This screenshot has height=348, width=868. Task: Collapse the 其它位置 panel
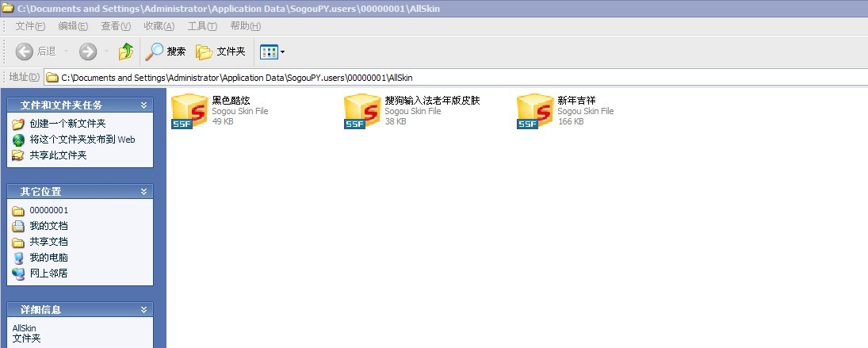[x=143, y=192]
